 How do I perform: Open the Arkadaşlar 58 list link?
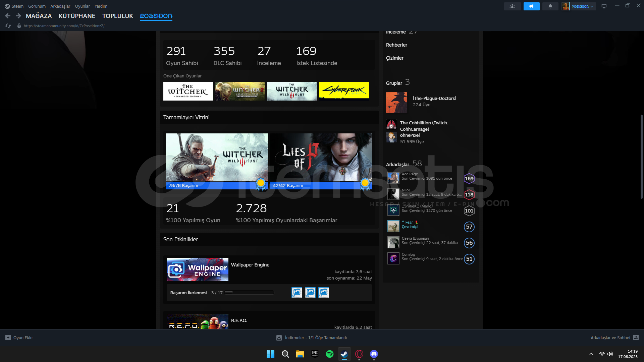(404, 164)
